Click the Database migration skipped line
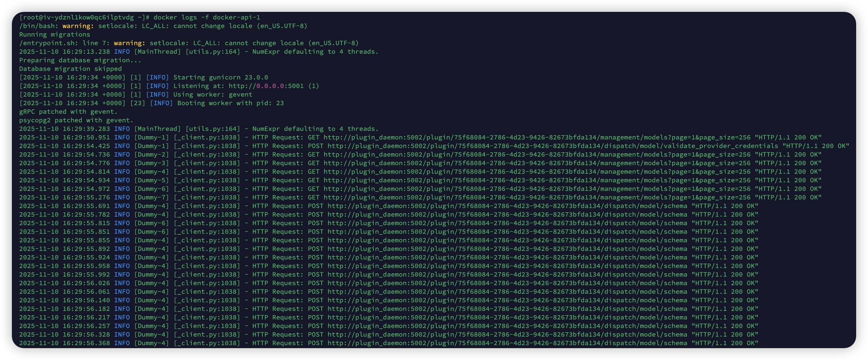868x360 pixels. click(70, 69)
